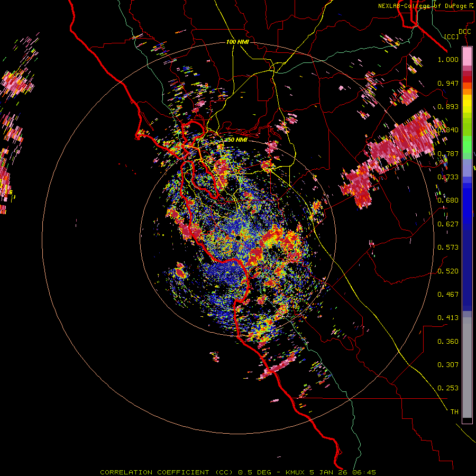Click the KMUX 5 JAN 26 06:45 timestamp

tap(331, 472)
